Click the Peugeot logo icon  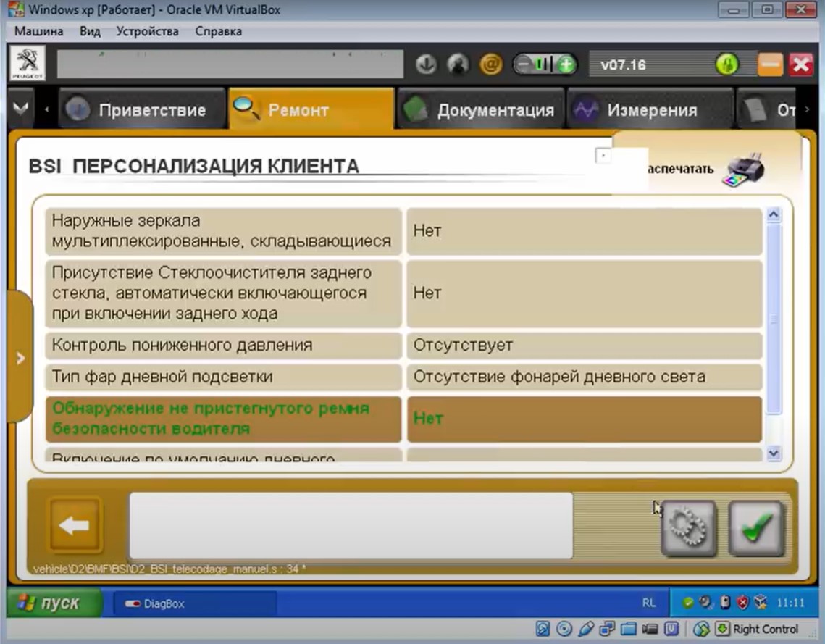pyautogui.click(x=27, y=64)
